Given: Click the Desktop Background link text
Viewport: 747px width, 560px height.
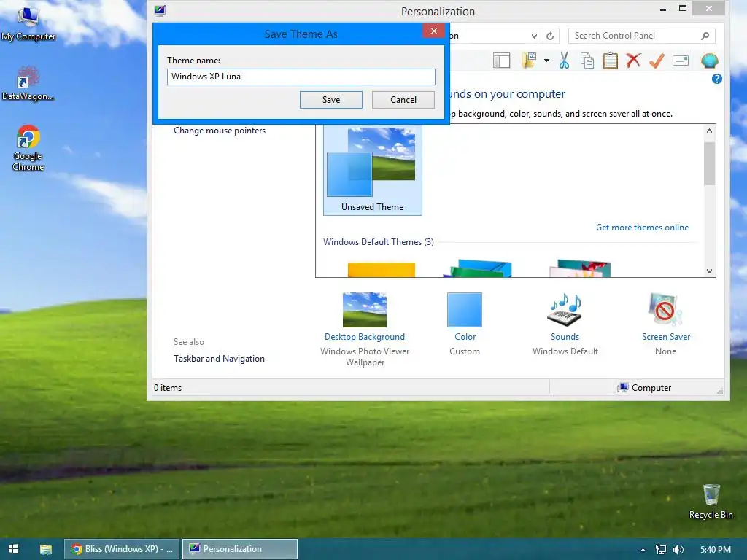Looking at the screenshot, I should pyautogui.click(x=365, y=337).
